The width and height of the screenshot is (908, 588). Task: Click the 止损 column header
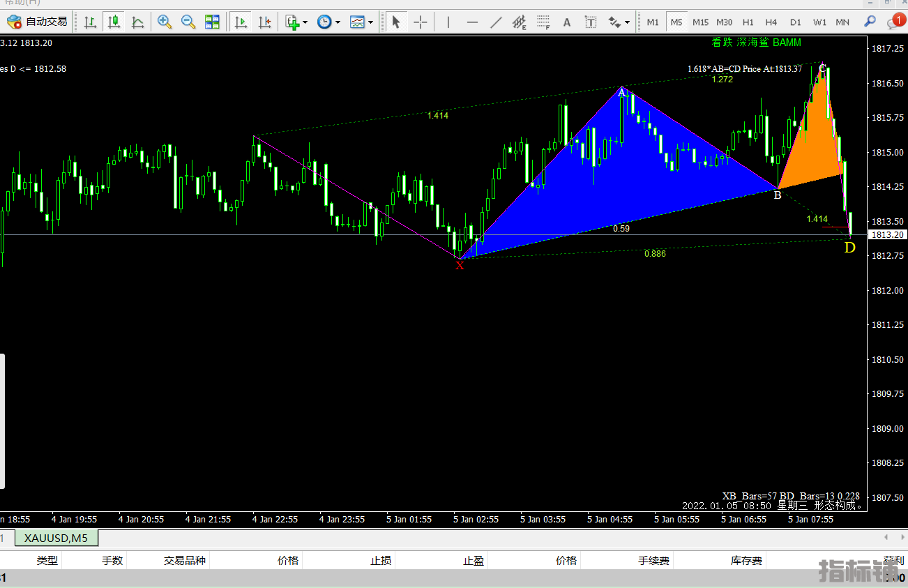(x=381, y=560)
